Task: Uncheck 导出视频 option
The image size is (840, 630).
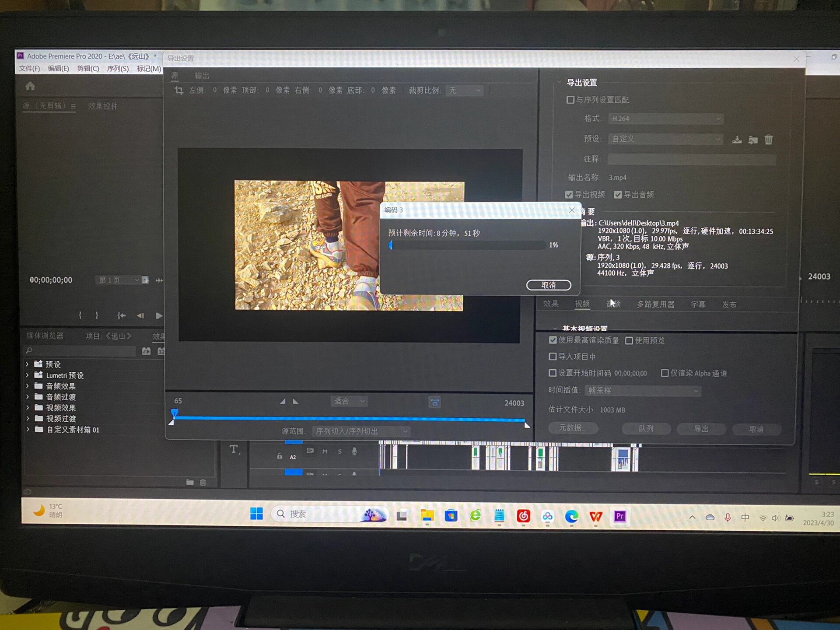Action: coord(569,195)
